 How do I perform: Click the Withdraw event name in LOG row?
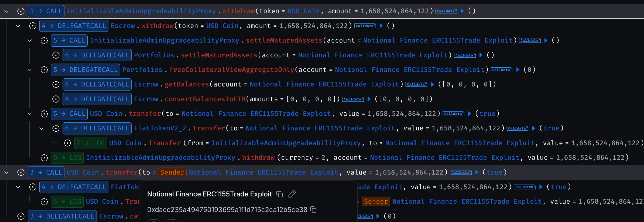258,158
